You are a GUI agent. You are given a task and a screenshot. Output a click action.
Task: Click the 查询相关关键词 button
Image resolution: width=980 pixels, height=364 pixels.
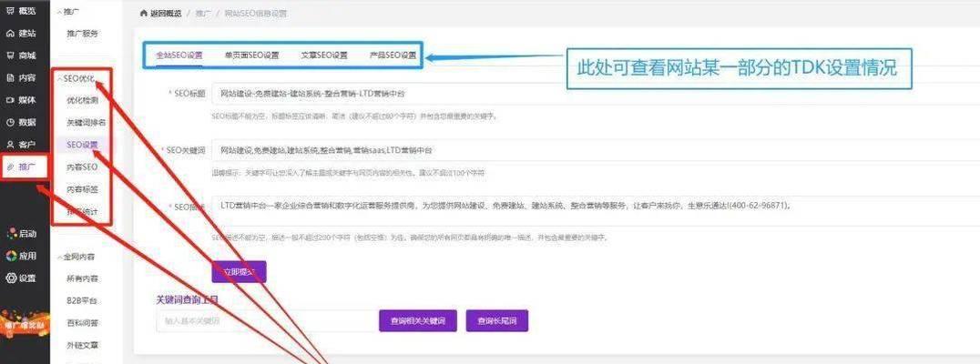click(x=417, y=320)
